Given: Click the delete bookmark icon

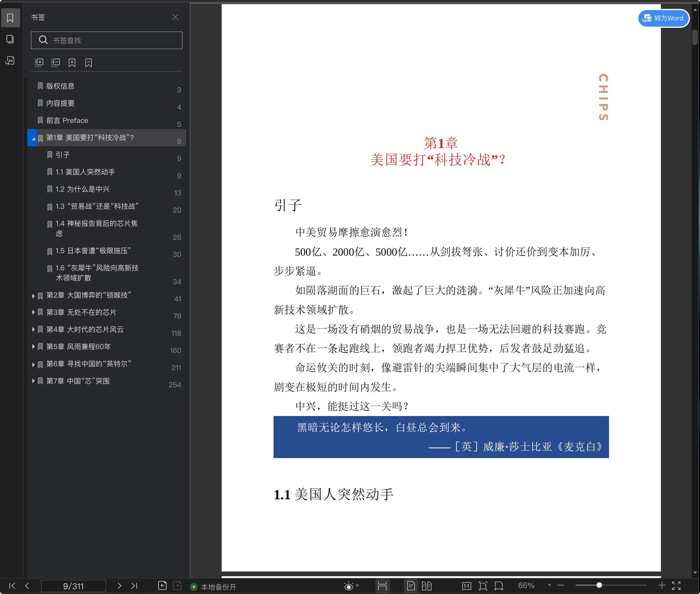Looking at the screenshot, I should [x=89, y=63].
